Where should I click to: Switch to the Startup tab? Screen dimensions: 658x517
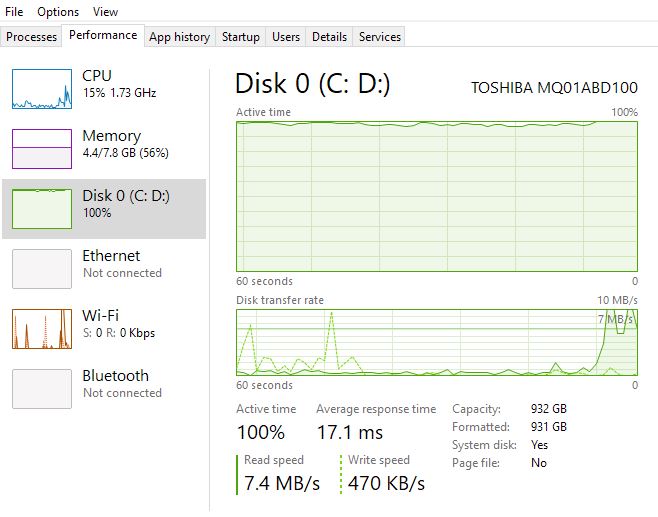click(241, 37)
